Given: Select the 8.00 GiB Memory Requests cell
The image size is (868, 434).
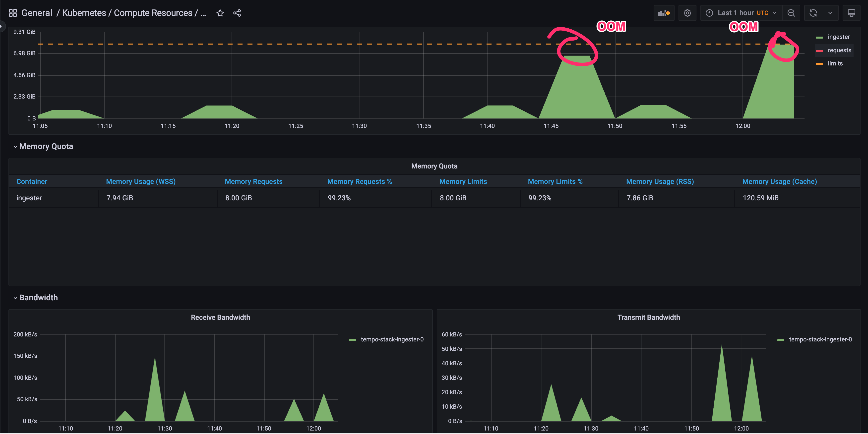Looking at the screenshot, I should [x=269, y=198].
